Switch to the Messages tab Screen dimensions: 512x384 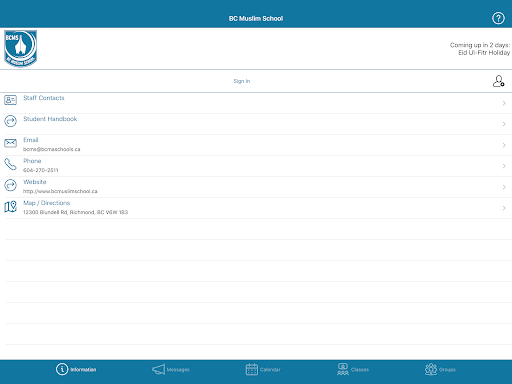tap(171, 369)
